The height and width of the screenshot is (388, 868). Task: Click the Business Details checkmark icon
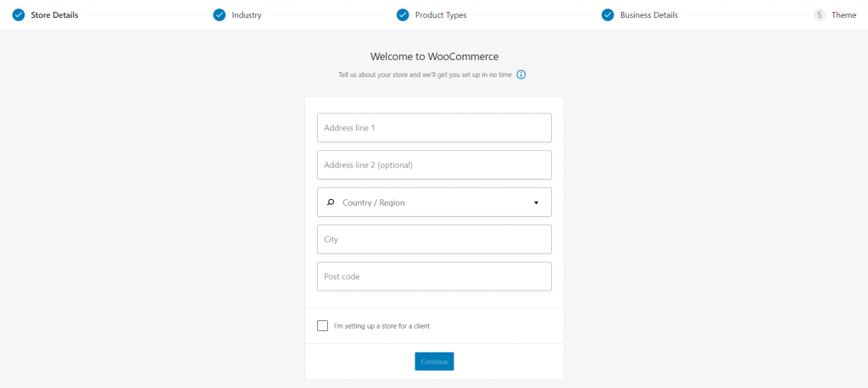pyautogui.click(x=608, y=15)
